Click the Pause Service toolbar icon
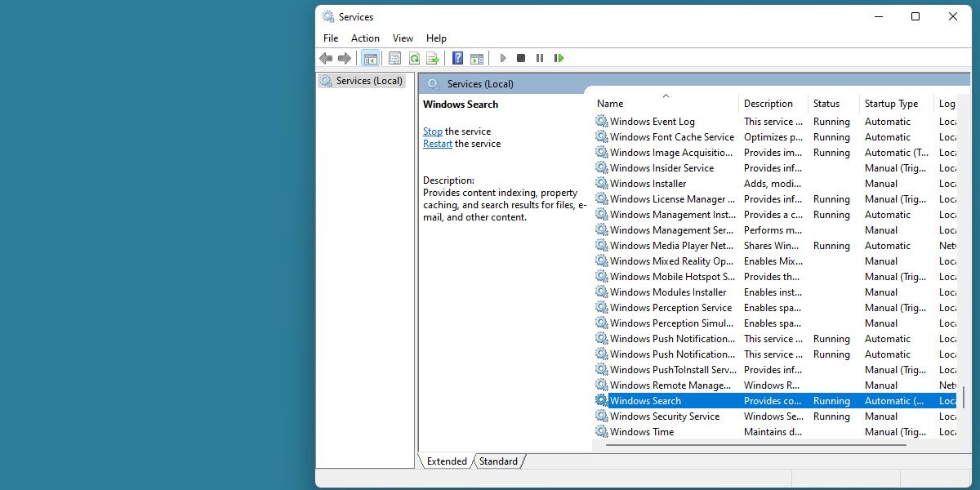980x490 pixels. 540,58
